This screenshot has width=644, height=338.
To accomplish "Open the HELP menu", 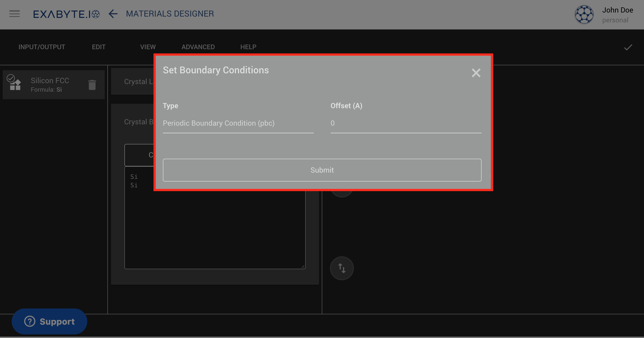I will pyautogui.click(x=248, y=47).
